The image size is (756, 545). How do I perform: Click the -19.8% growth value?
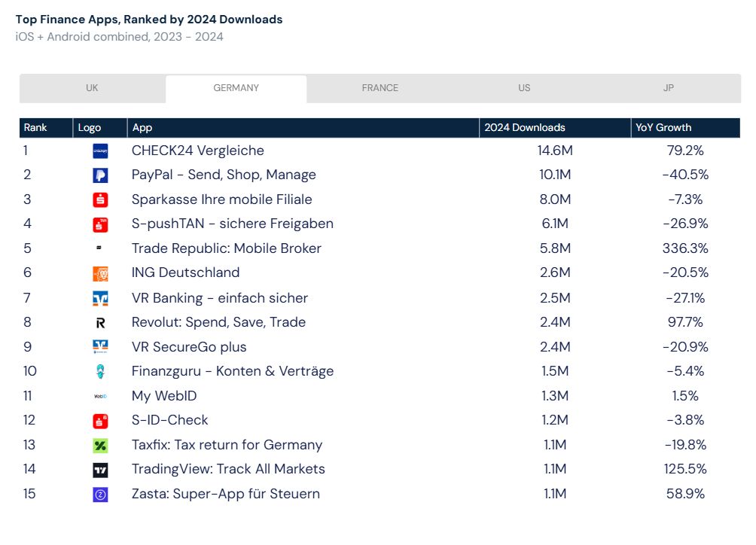click(x=685, y=445)
